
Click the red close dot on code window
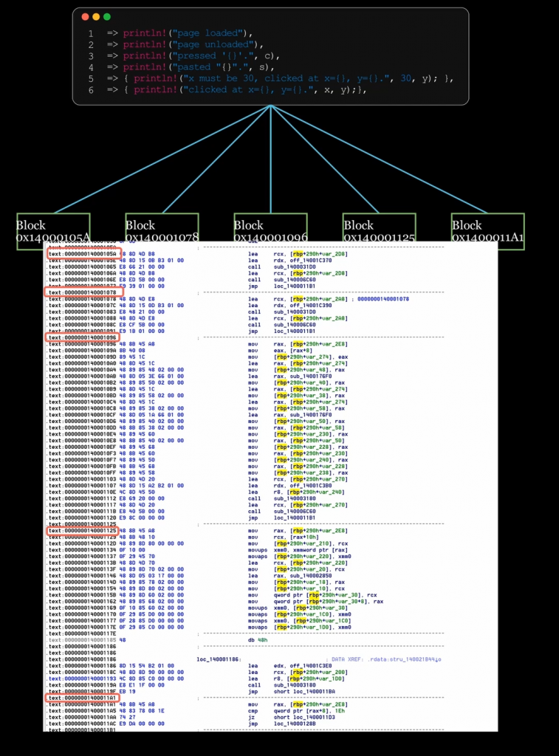pos(85,17)
